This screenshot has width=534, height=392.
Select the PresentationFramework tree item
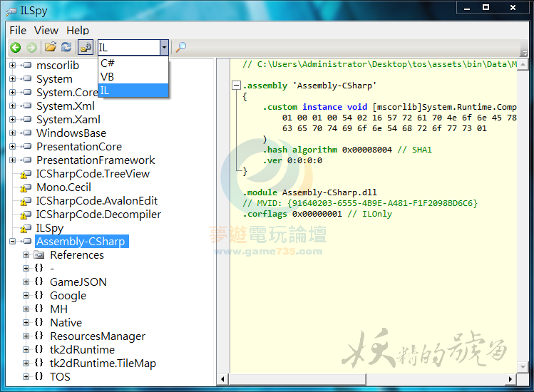click(96, 160)
